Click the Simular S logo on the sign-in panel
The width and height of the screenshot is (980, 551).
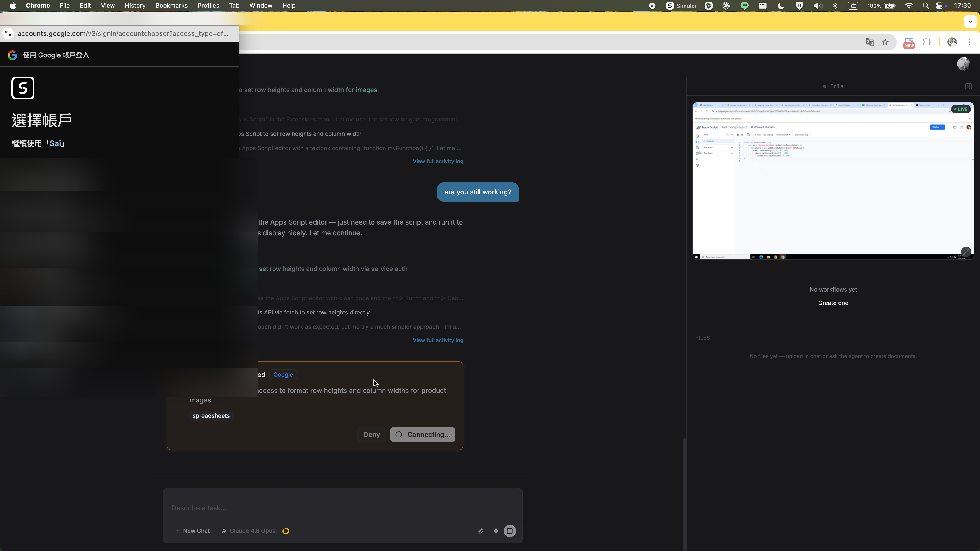(x=23, y=88)
